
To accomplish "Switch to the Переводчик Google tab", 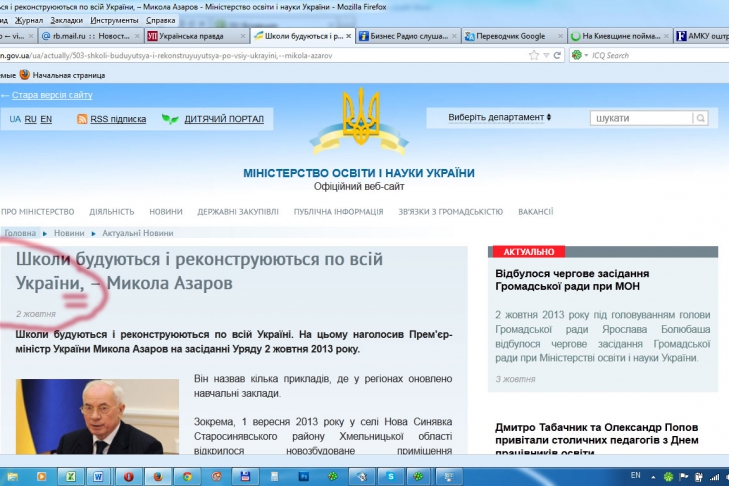I will point(510,36).
